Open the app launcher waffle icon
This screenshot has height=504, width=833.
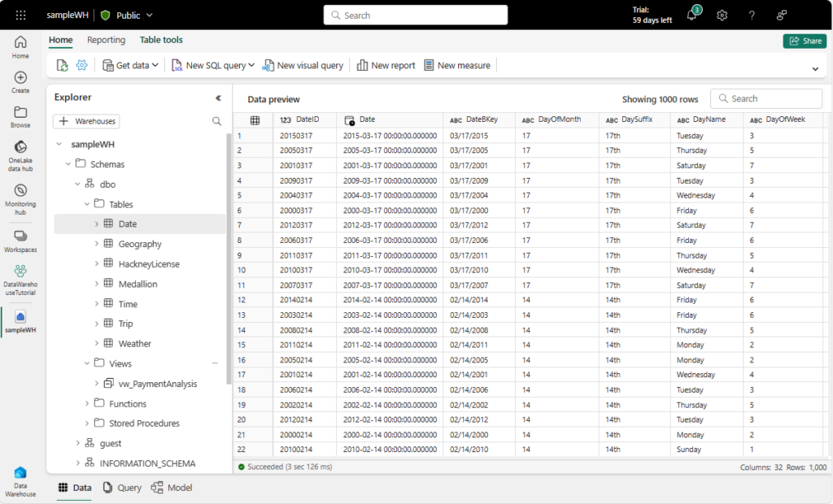(x=20, y=15)
